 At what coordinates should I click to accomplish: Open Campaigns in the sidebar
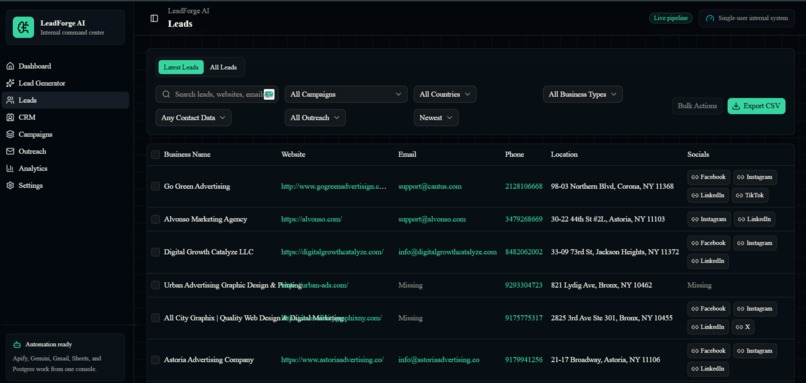click(x=65, y=134)
